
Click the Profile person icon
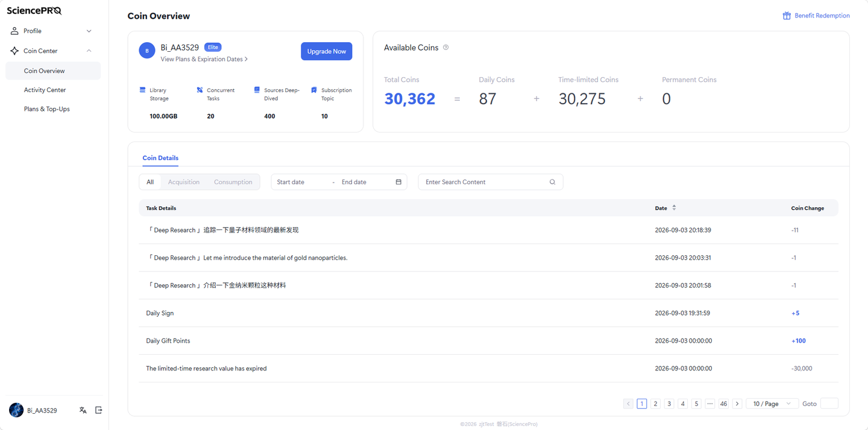[x=14, y=31]
